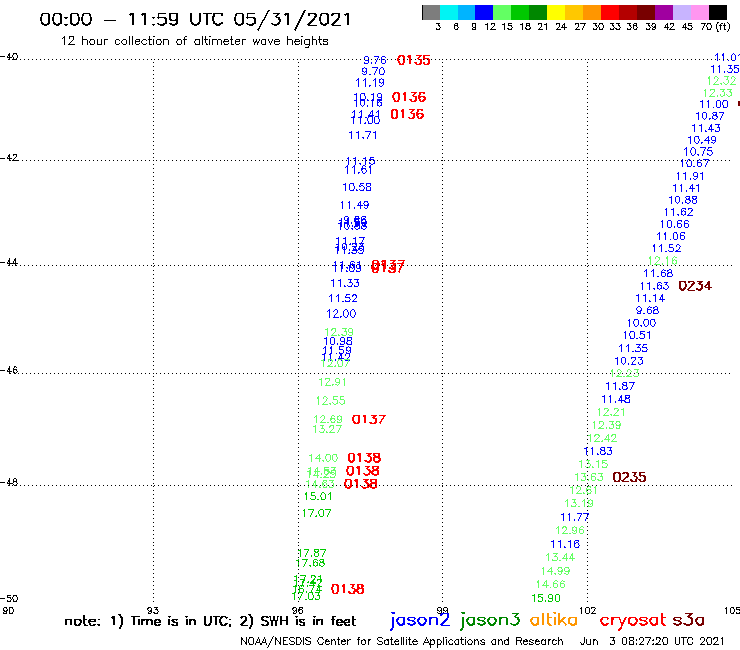Image resolution: width=740 pixels, height=650 pixels.
Task: Click the jason3 satellite legend label
Action: [490, 620]
